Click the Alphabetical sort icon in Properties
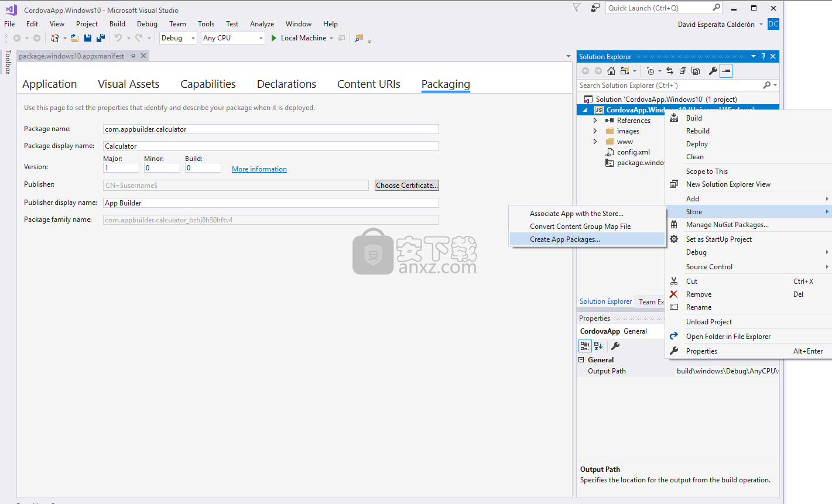Screen dimensions: 832x504 pos(598,346)
